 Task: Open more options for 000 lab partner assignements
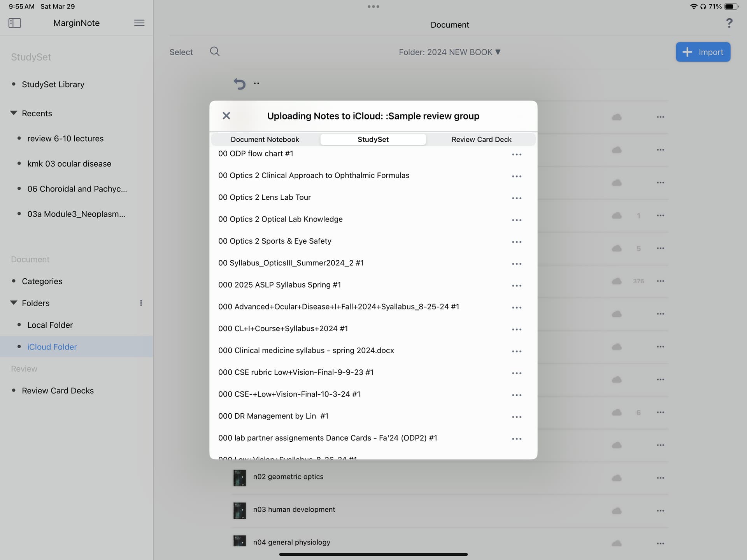(517, 439)
